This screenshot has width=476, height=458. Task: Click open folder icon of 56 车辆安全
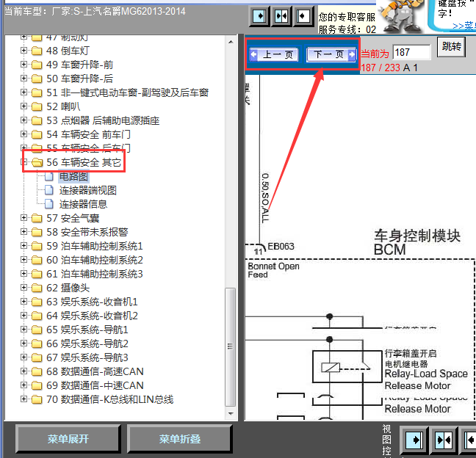tap(37, 162)
